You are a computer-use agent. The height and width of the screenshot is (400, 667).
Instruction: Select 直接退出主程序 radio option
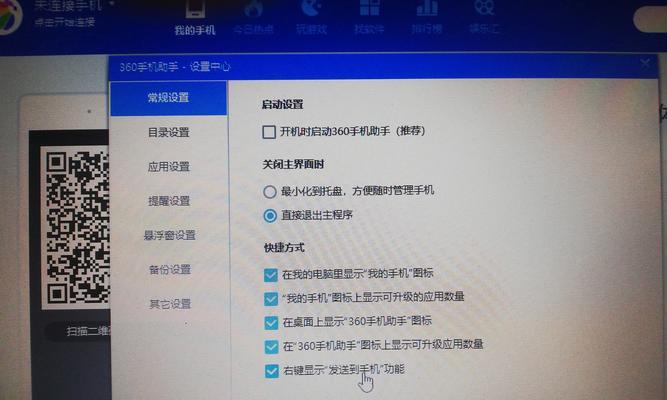[270, 216]
